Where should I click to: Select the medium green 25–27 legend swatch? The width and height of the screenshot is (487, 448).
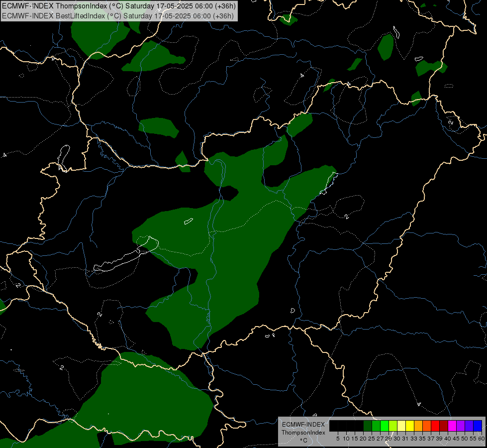[x=376, y=426]
